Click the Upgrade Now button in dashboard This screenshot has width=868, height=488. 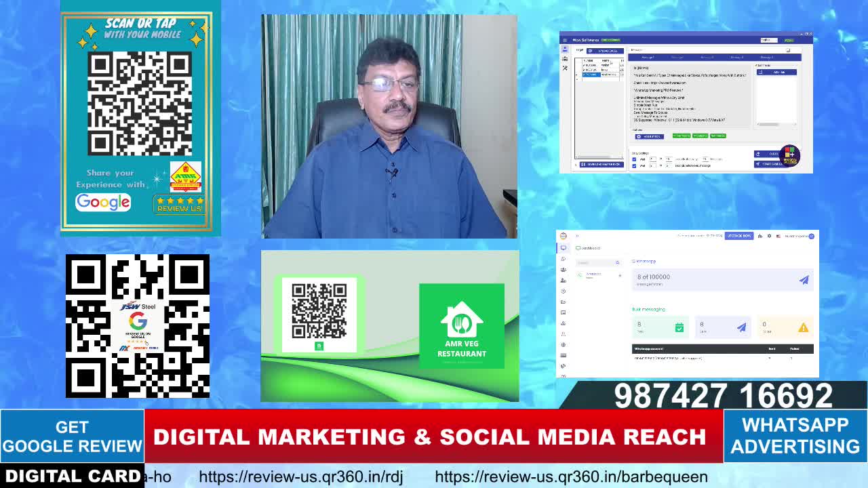tap(738, 236)
